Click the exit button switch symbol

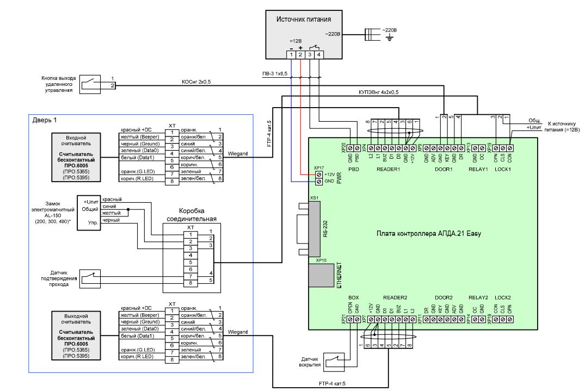[90, 84]
